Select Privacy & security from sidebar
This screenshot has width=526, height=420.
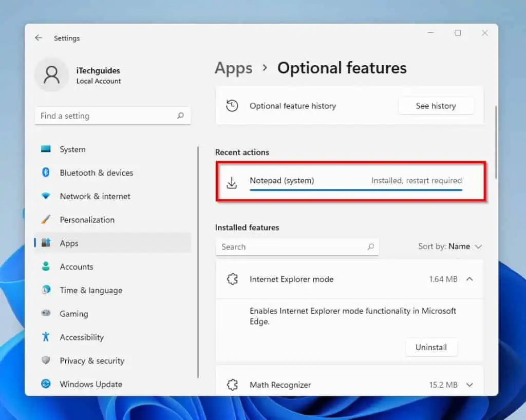[91, 360]
